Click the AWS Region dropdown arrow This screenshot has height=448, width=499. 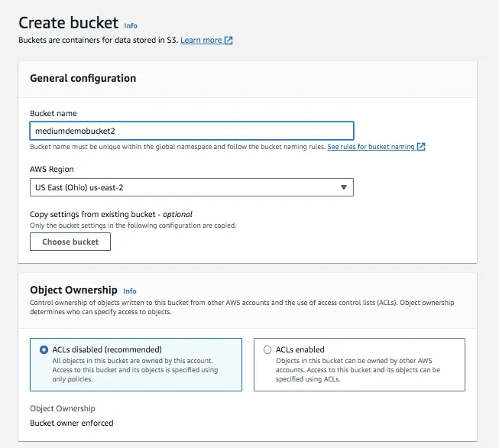coord(344,187)
